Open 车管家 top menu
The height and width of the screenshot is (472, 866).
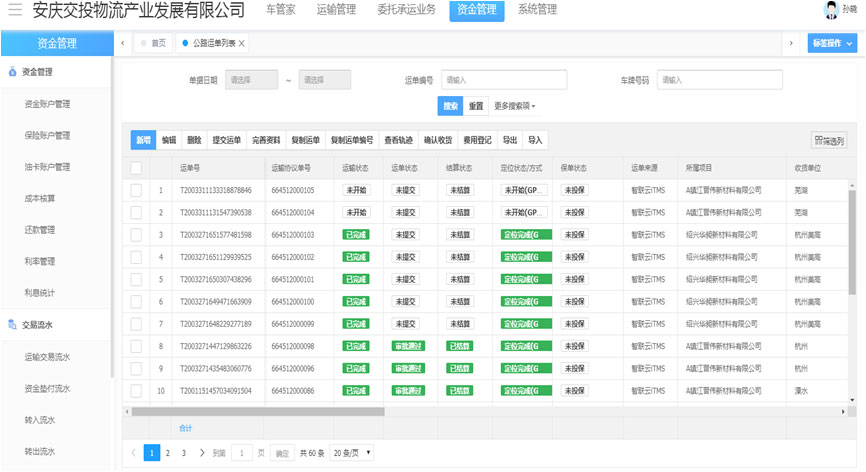click(x=281, y=9)
